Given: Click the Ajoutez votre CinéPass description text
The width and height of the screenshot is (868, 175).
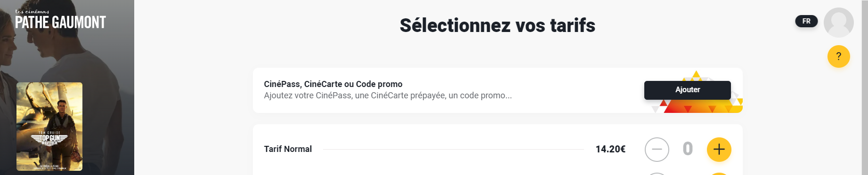Looking at the screenshot, I should click(x=388, y=95).
